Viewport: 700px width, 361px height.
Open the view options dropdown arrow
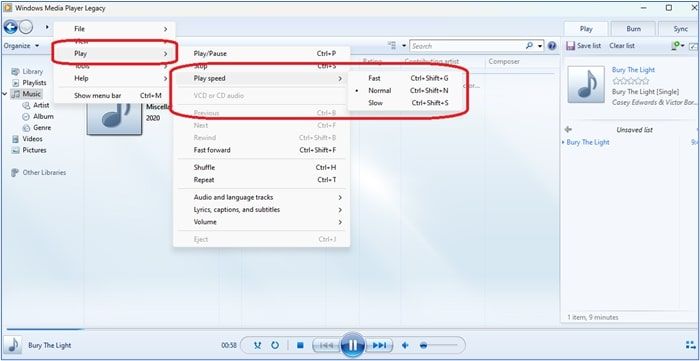click(404, 46)
